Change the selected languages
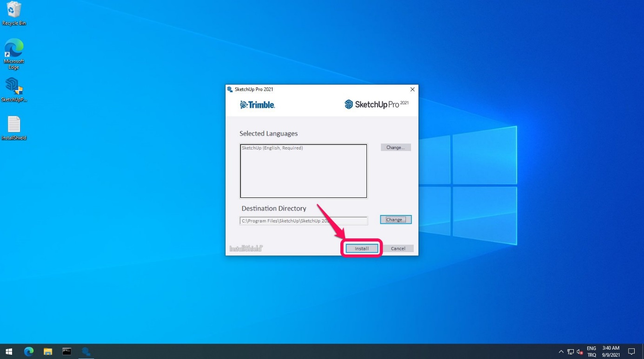This screenshot has width=644, height=359. coord(396,147)
